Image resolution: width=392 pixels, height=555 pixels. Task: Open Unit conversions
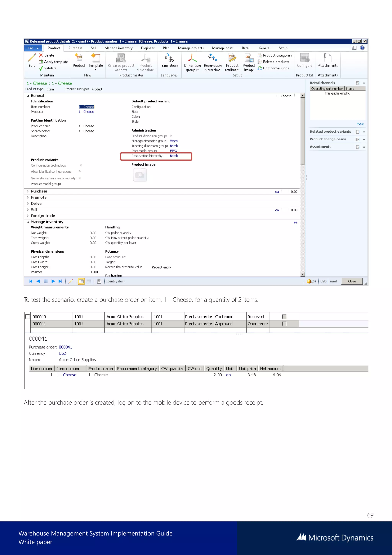tap(273, 68)
